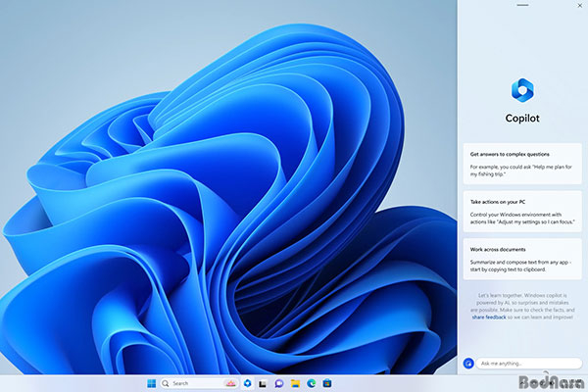
Task: Close the Copilot side panel
Action: (x=580, y=5)
